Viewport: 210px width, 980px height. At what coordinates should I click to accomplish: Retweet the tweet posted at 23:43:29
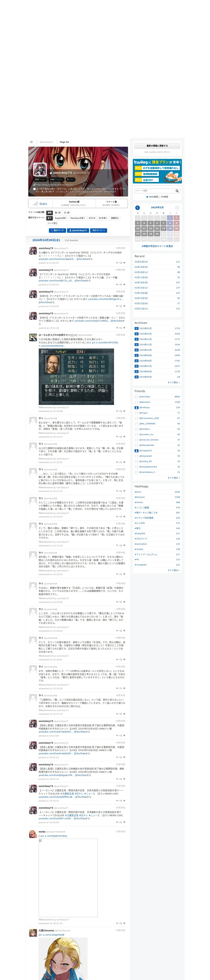[x=121, y=328]
